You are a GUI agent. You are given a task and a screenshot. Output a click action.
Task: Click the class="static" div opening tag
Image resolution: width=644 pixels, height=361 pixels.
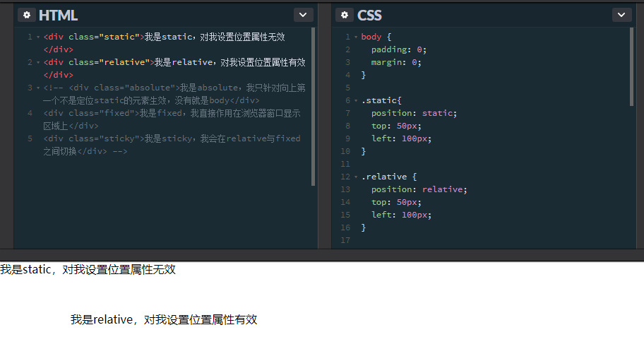coord(94,37)
